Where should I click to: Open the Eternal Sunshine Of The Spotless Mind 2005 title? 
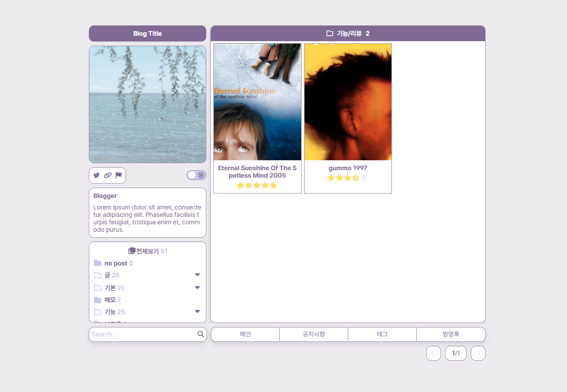(x=257, y=172)
